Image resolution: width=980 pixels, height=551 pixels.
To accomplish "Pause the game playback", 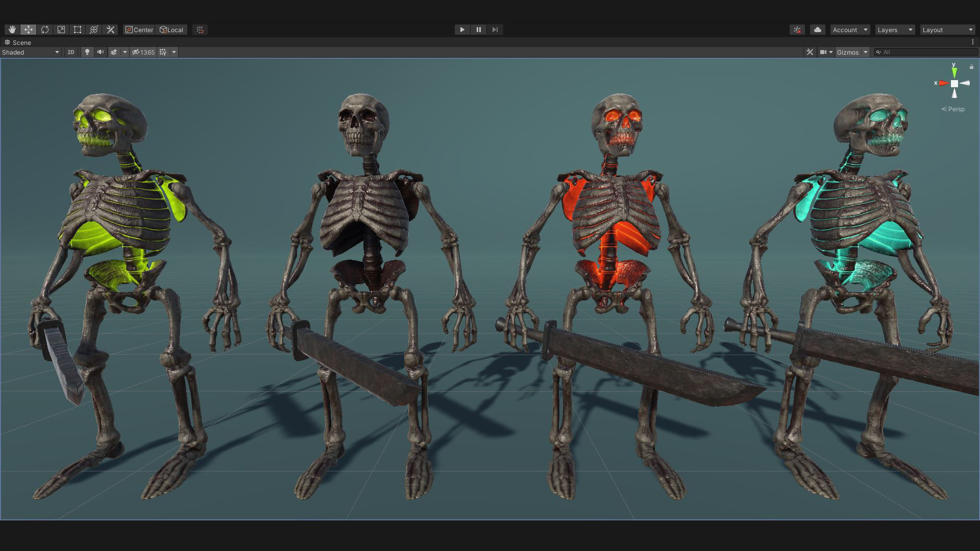I will 478,30.
